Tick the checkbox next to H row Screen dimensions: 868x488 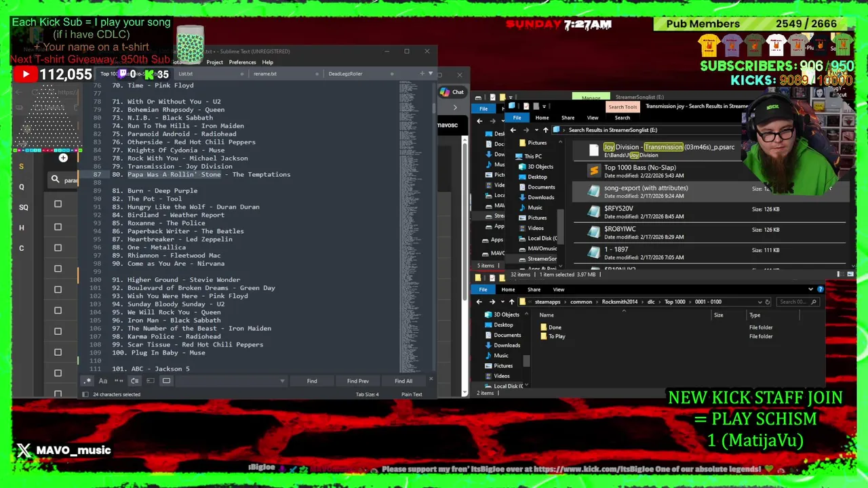(x=58, y=227)
